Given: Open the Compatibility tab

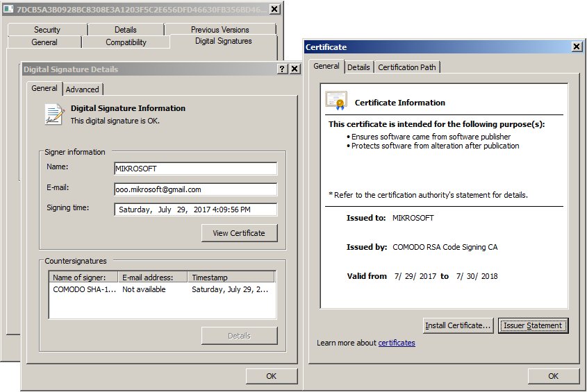Looking at the screenshot, I should pyautogui.click(x=126, y=42).
